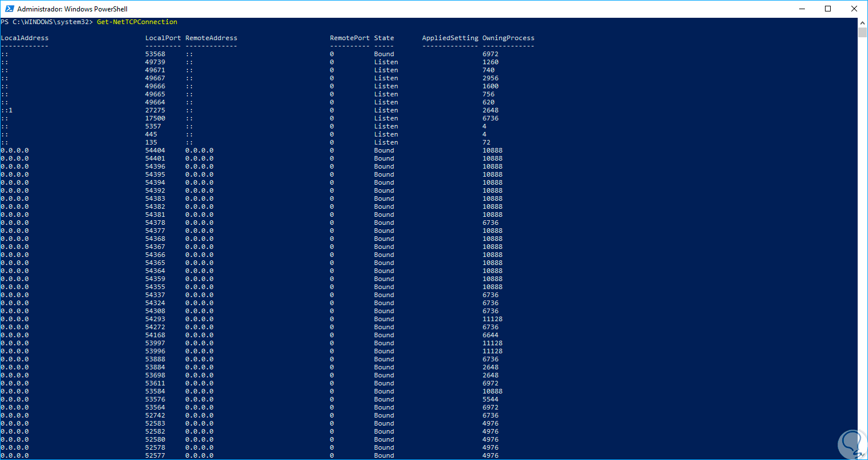Viewport: 868px width, 460px height.
Task: Click the OwningProcess column header
Action: pyautogui.click(x=508, y=38)
